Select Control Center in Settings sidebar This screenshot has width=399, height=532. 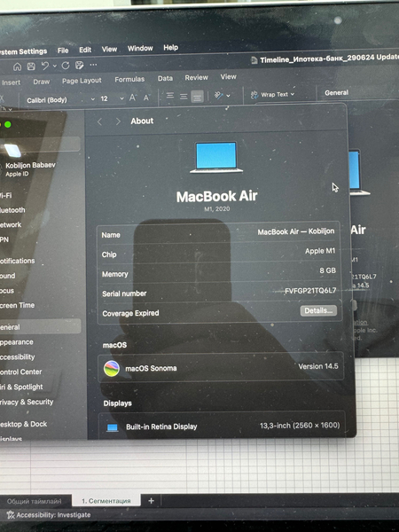pyautogui.click(x=21, y=372)
